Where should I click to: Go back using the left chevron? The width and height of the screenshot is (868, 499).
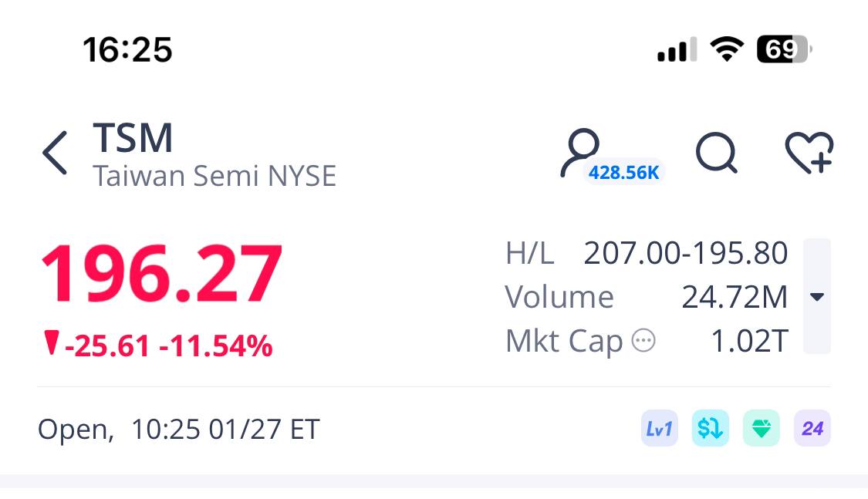(x=55, y=153)
